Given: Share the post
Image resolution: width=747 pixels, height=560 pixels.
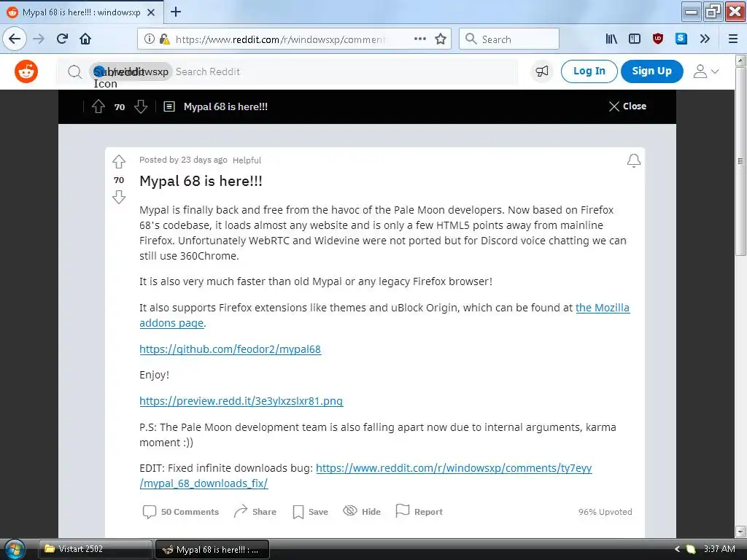Looking at the screenshot, I should tap(255, 512).
